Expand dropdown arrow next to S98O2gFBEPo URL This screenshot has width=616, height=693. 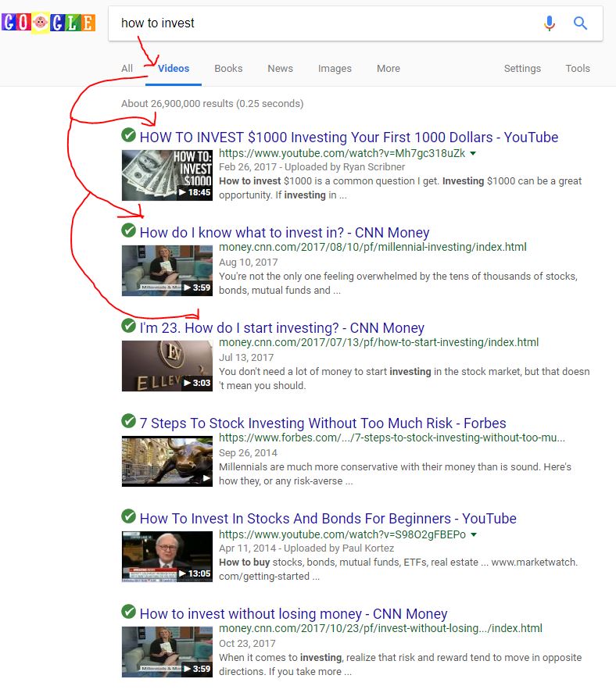(x=474, y=534)
